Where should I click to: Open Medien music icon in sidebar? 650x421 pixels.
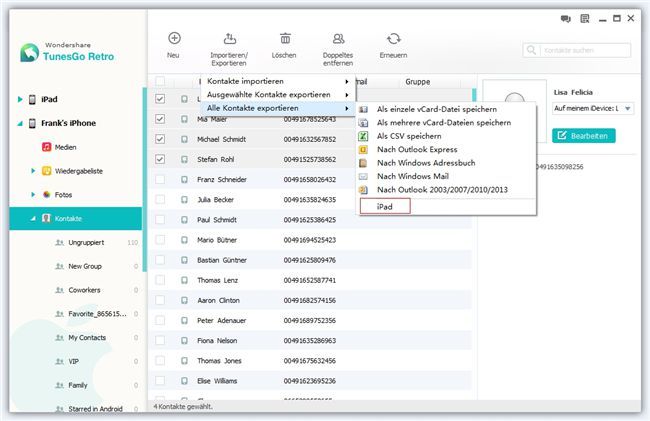pyautogui.click(x=46, y=147)
